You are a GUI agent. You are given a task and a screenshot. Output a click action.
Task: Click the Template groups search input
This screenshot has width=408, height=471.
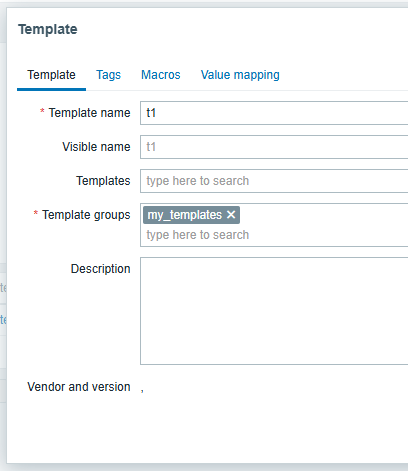coord(274,235)
